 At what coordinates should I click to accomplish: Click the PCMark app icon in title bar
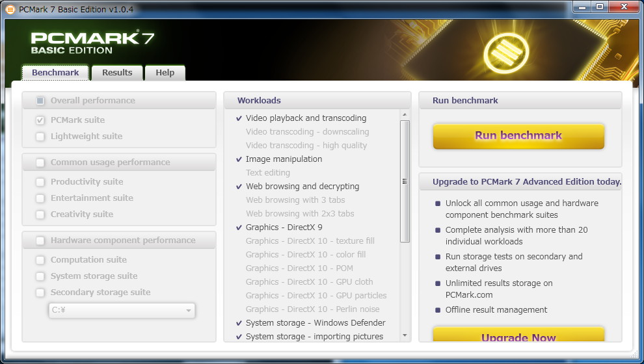[x=10, y=9]
